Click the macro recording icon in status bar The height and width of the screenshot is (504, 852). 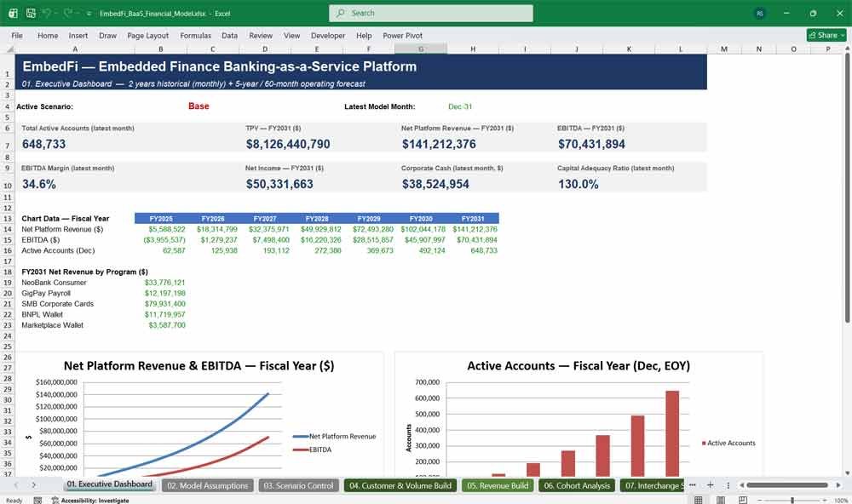pyautogui.click(x=37, y=501)
